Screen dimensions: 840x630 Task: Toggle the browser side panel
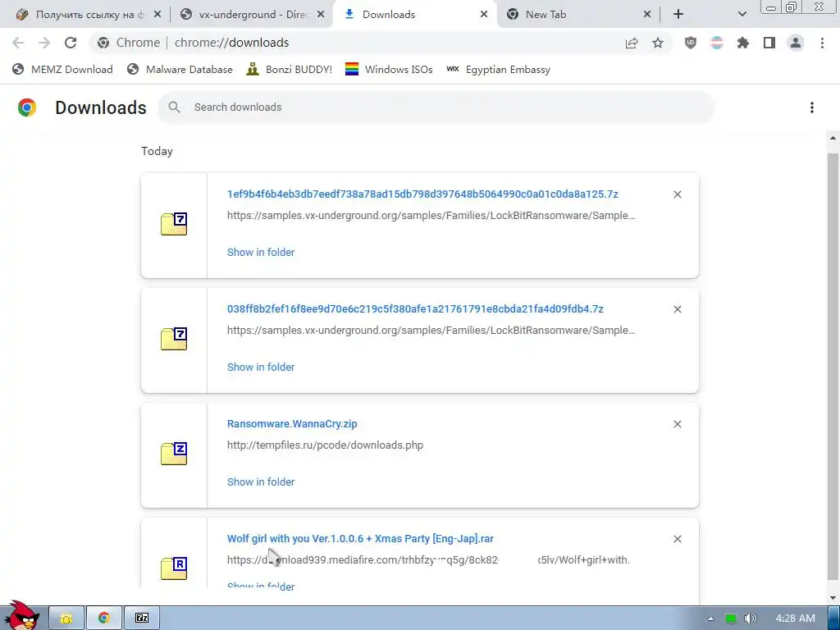[769, 43]
